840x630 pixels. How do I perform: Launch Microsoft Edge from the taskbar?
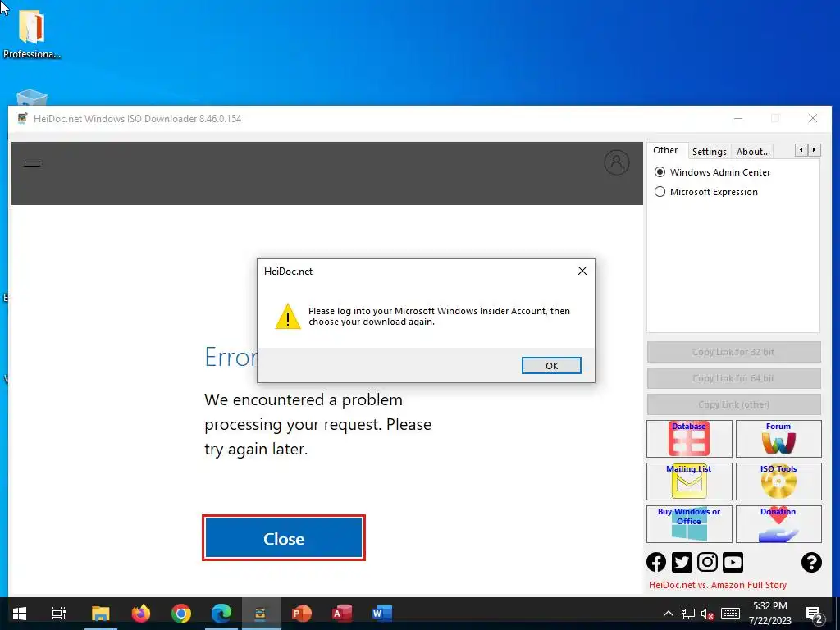coord(221,614)
